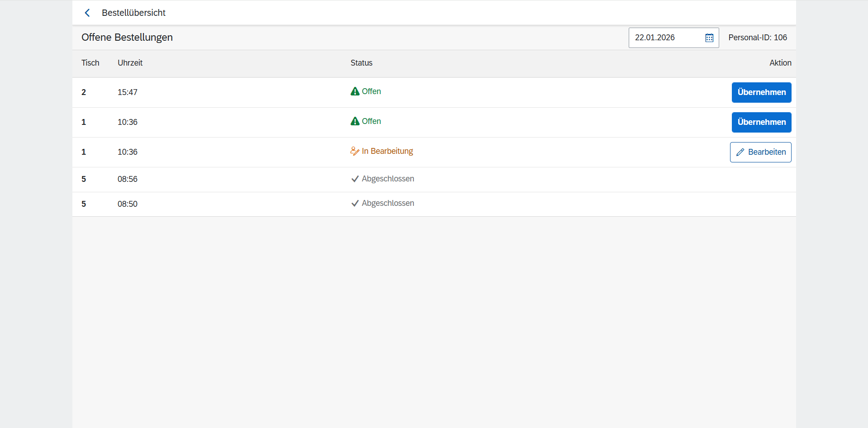This screenshot has width=868, height=428.
Task: Click the Tisch column header
Action: [x=90, y=63]
